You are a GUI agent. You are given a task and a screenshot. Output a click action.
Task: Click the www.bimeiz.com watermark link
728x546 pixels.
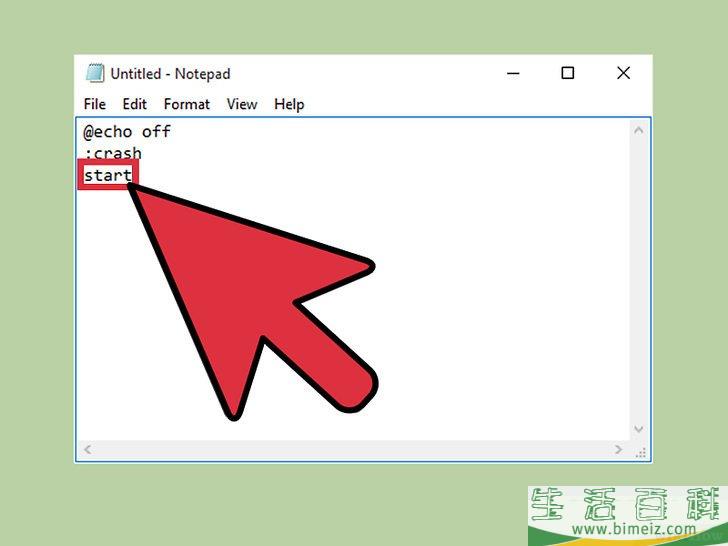pos(630,528)
